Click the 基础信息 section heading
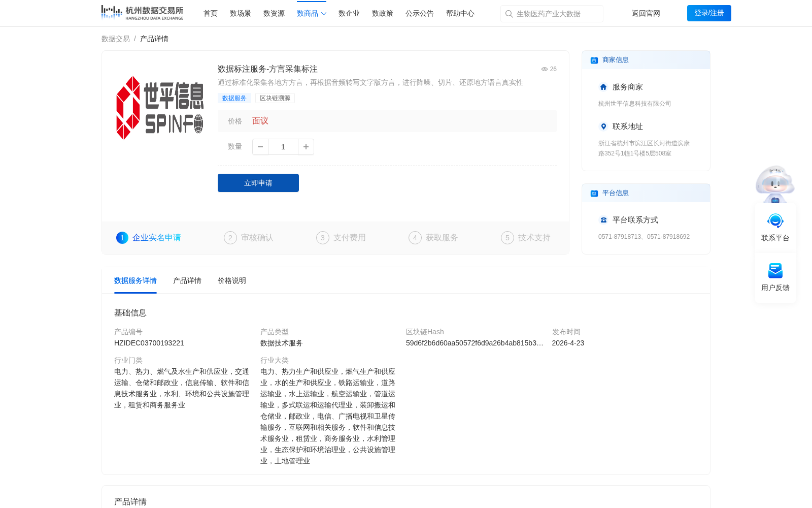 pos(130,313)
